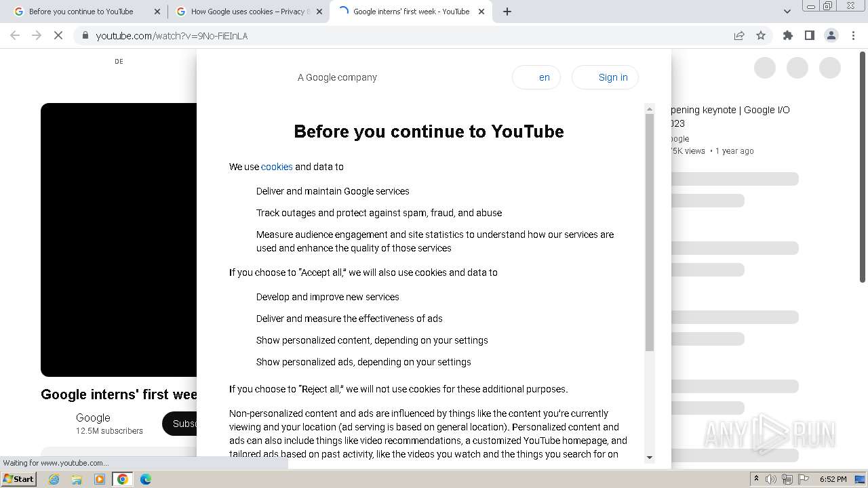Sign in from the consent dialog
Screen dimensions: 868x488
605,77
